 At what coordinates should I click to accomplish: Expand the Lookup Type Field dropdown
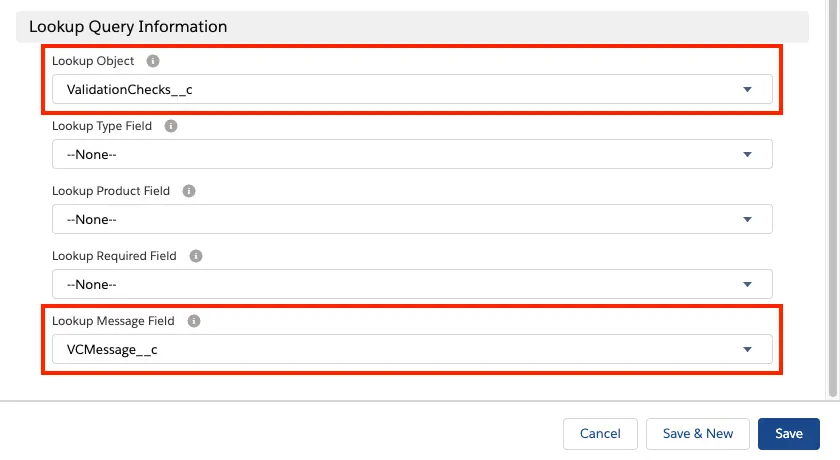412,155
